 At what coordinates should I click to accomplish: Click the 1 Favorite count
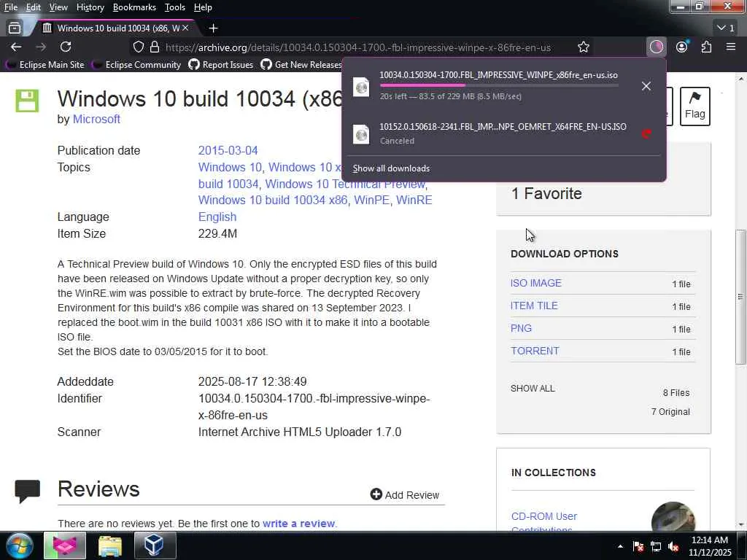pos(546,193)
